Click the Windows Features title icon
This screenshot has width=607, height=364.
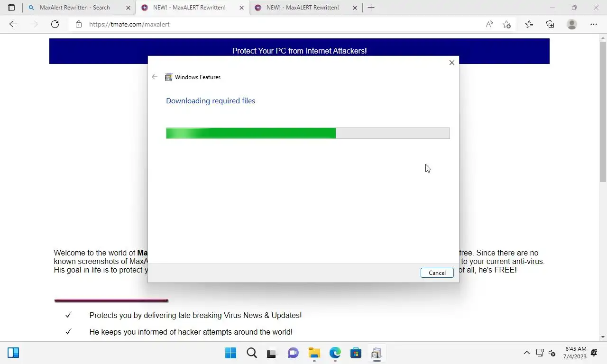click(x=168, y=77)
